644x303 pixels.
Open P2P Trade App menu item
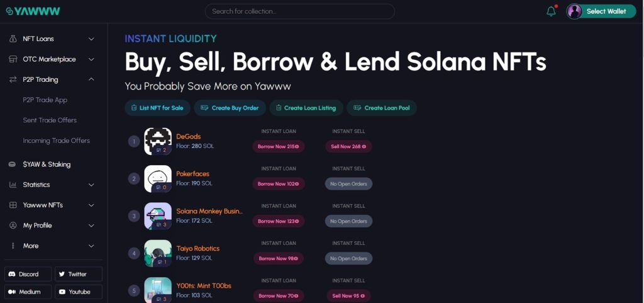[45, 100]
